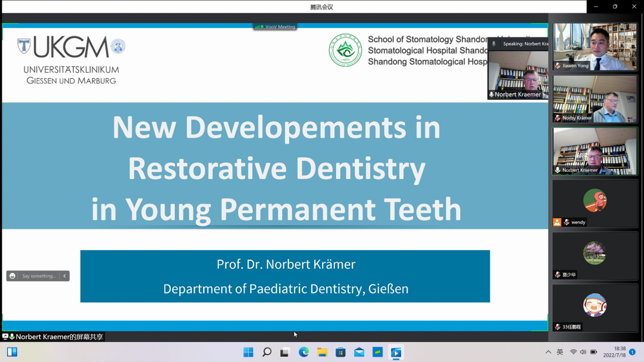The height and width of the screenshot is (362, 644).
Task: Open Microsoft Store from taskbar
Action: (x=341, y=352)
